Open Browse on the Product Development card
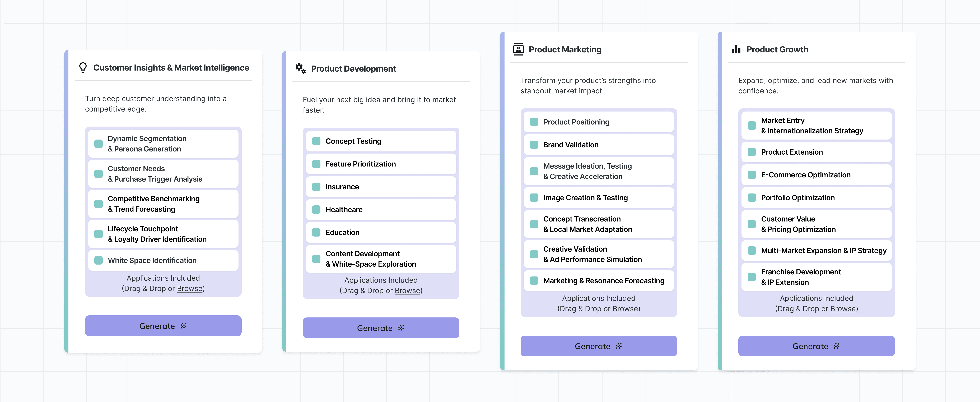 [x=407, y=290]
